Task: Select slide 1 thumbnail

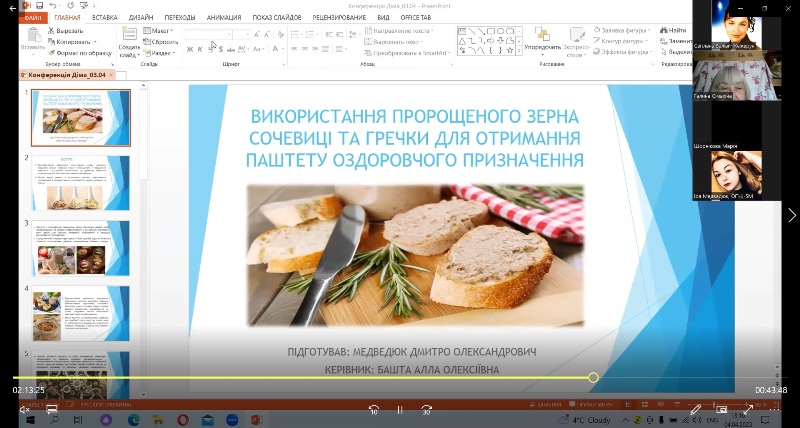Action: (81, 118)
